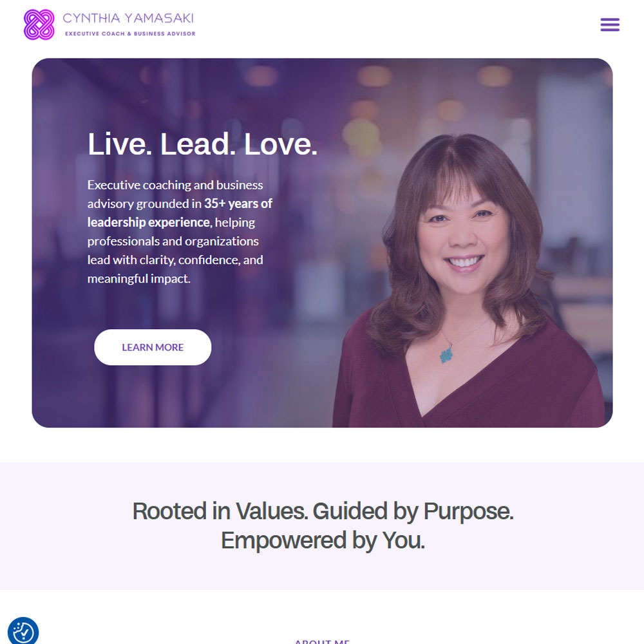Click the lead with clarity, confidence, and line

(175, 260)
